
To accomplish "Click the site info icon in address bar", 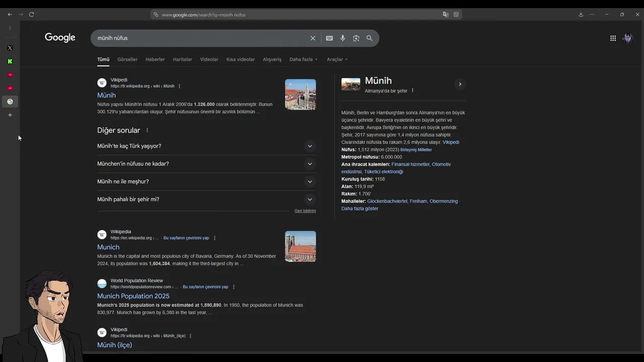I will point(156,15).
